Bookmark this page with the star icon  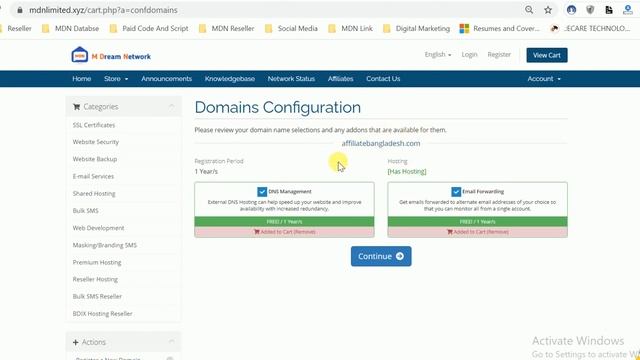coord(548,10)
